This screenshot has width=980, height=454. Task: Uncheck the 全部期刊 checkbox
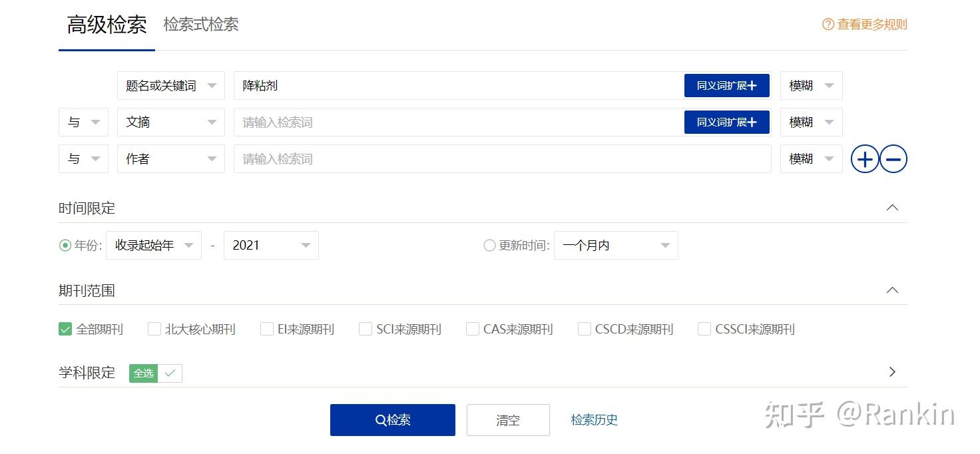[x=65, y=329]
